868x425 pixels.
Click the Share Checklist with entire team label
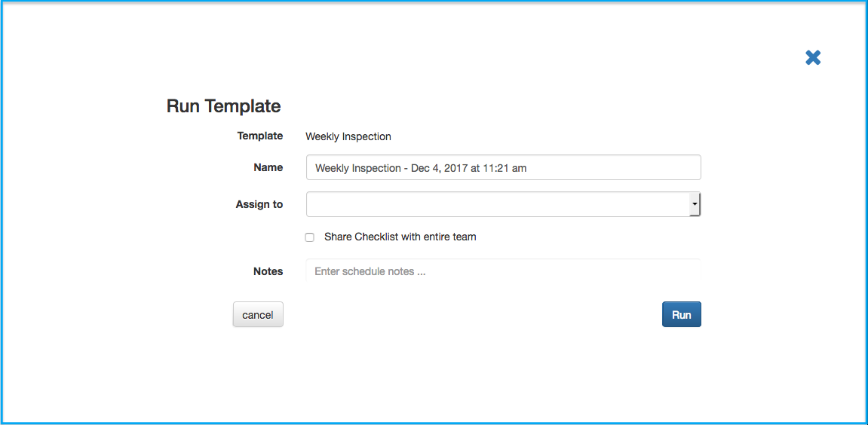click(x=400, y=237)
